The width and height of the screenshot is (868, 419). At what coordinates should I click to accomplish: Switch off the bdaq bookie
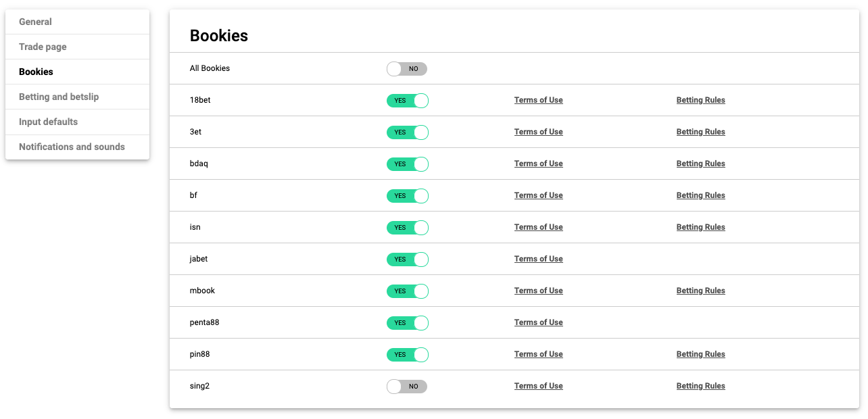pyautogui.click(x=407, y=164)
